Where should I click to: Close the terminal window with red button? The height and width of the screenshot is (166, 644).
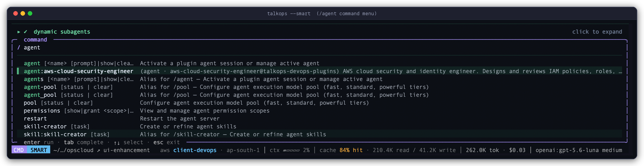tap(15, 14)
